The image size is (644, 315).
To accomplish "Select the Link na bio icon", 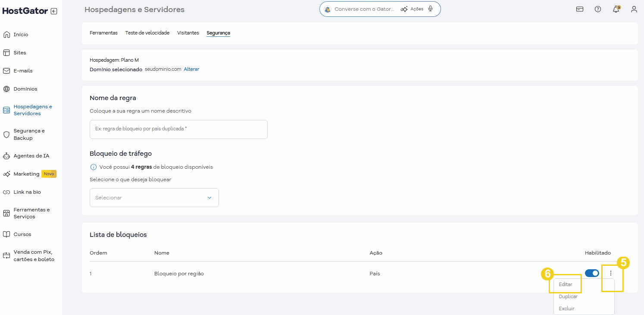I will 6,192.
